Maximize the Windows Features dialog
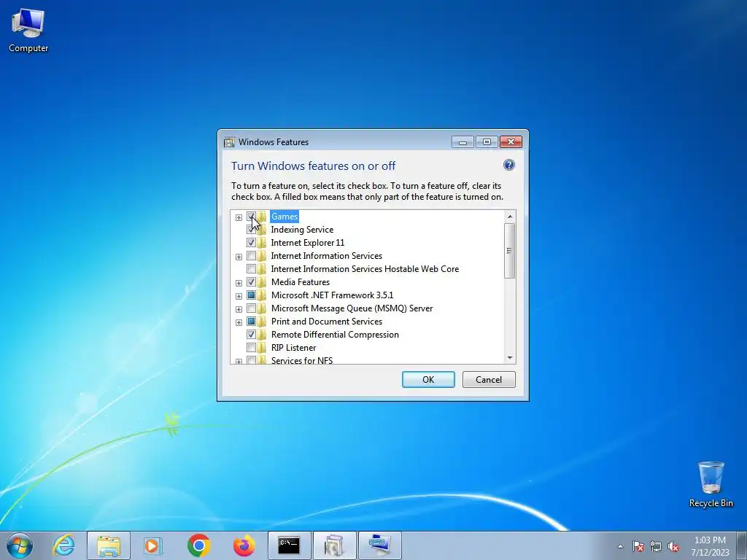Screen dimensions: 747x560 click(x=487, y=142)
